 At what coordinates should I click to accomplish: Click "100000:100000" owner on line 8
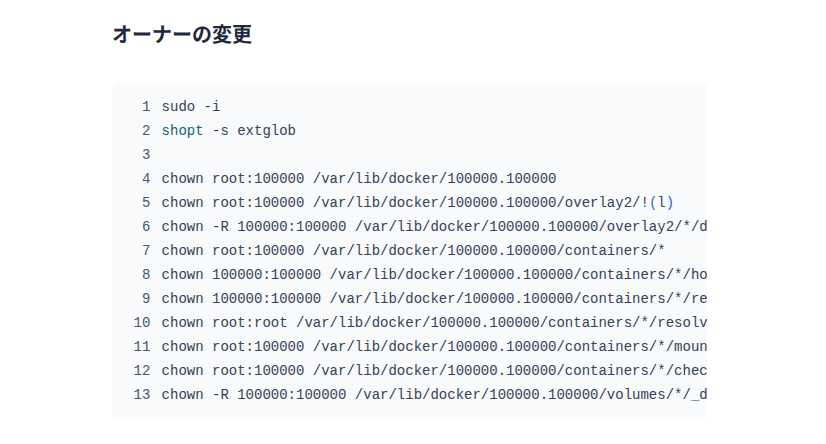[266, 274]
